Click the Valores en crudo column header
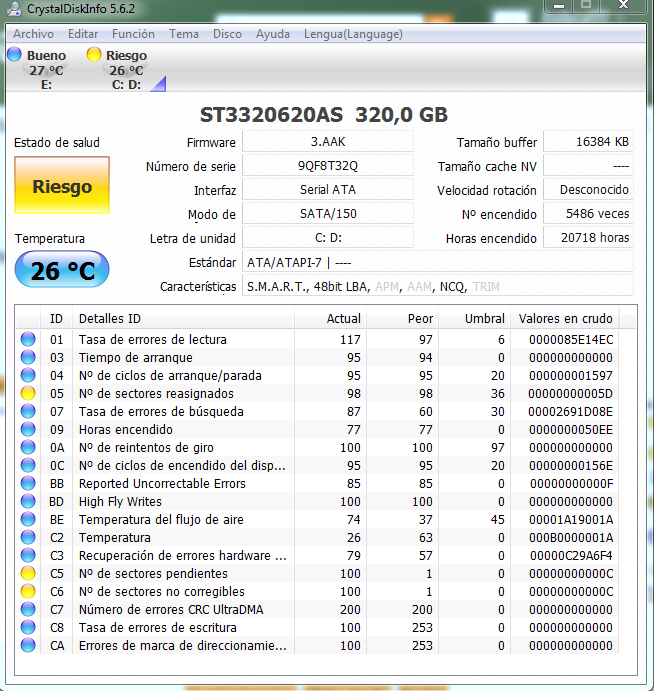 click(565, 318)
